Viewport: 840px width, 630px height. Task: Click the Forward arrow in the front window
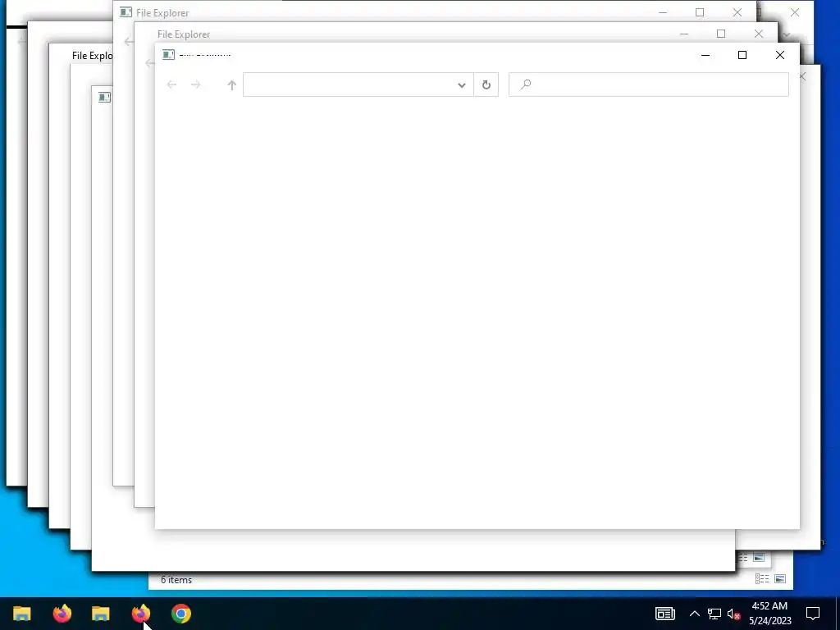196,84
